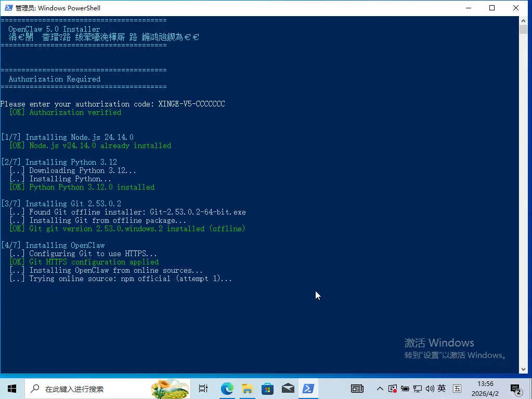Launch Microsoft Edge from the taskbar
This screenshot has width=532, height=399.
click(227, 389)
